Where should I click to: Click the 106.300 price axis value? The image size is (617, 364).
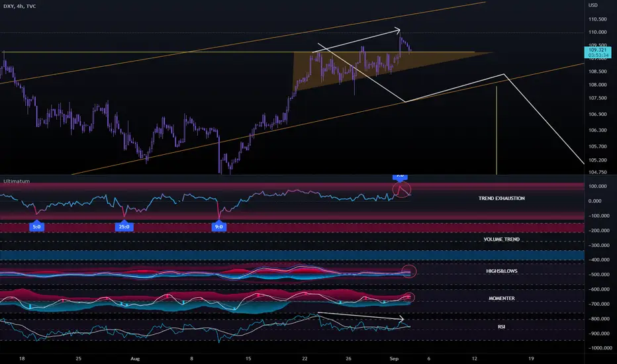click(x=597, y=130)
